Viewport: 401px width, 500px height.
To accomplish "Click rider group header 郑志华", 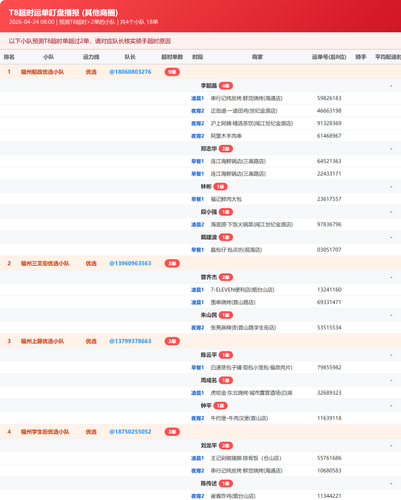I will tap(209, 149).
